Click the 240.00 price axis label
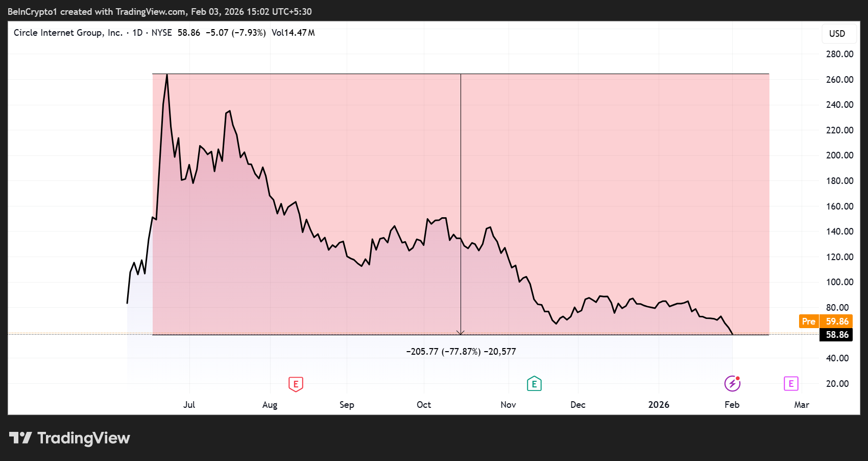 click(x=840, y=105)
